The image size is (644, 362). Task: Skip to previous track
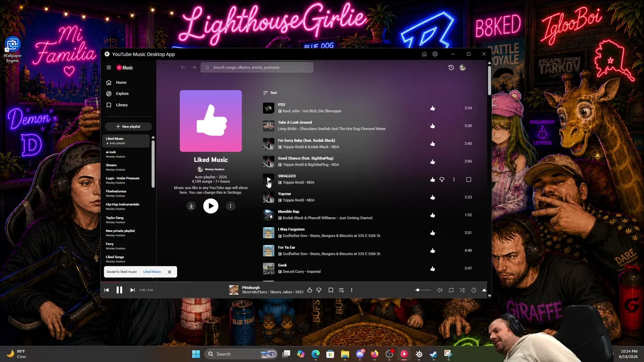pyautogui.click(x=106, y=290)
